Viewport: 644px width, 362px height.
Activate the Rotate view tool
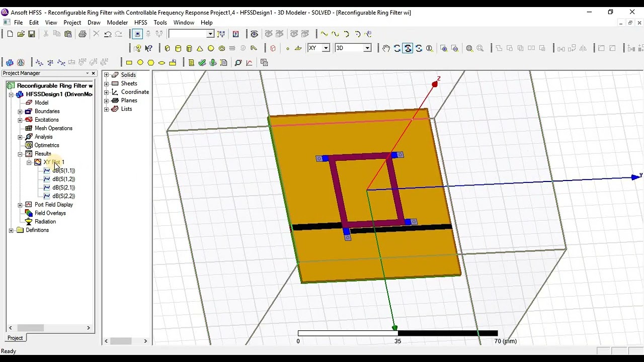[397, 48]
